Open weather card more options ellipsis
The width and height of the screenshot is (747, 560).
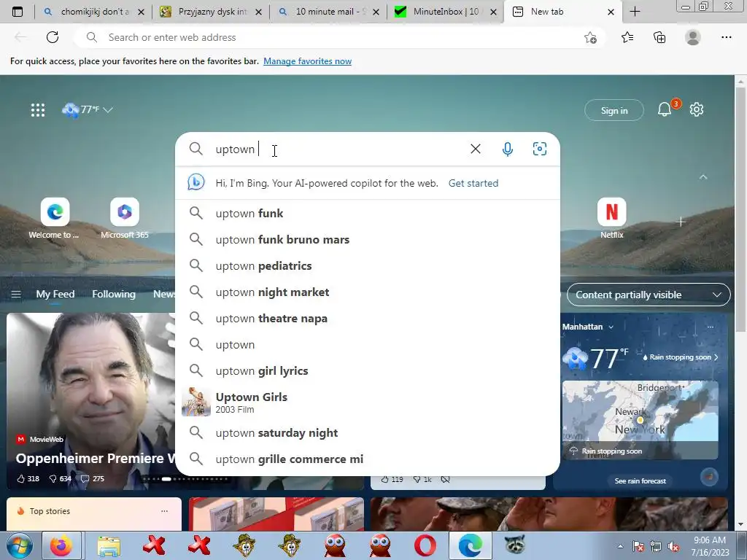click(711, 327)
